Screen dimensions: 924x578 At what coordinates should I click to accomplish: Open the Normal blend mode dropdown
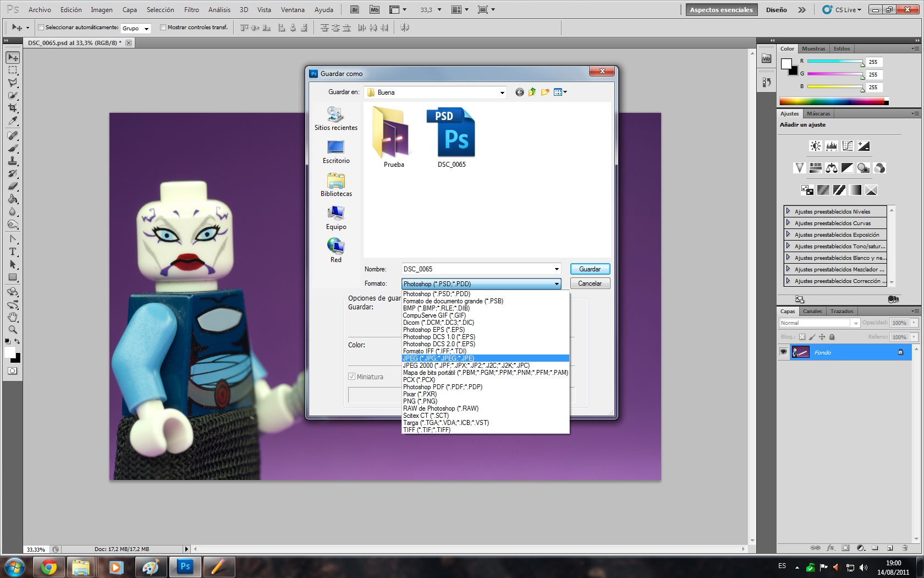coord(819,323)
